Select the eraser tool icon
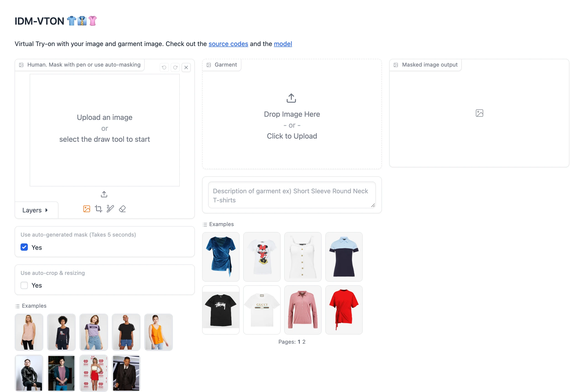This screenshot has width=584, height=392. (122, 209)
